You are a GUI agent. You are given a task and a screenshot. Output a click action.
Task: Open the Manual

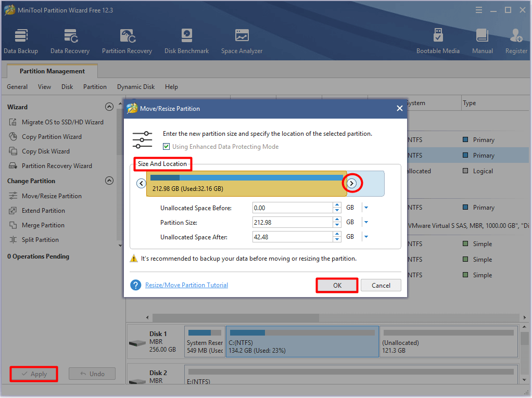[x=483, y=41]
